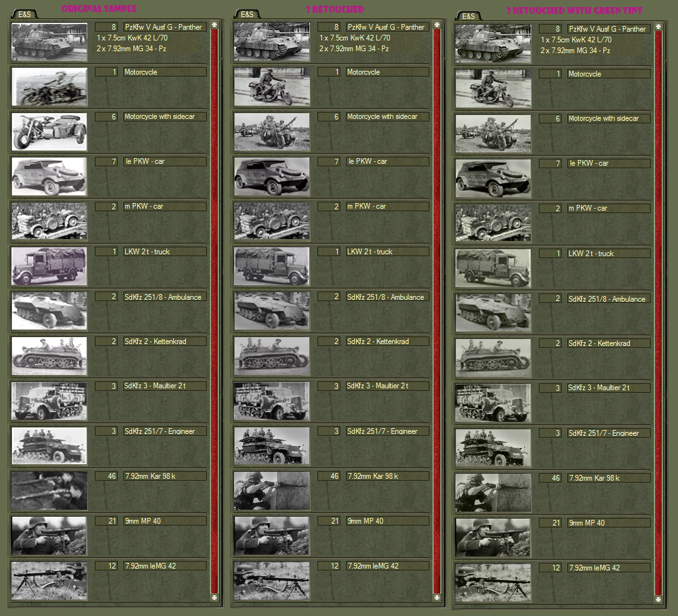Click 'LKW 2t - truck' label in Green Tint panel
This screenshot has height=616, width=678.
click(609, 254)
